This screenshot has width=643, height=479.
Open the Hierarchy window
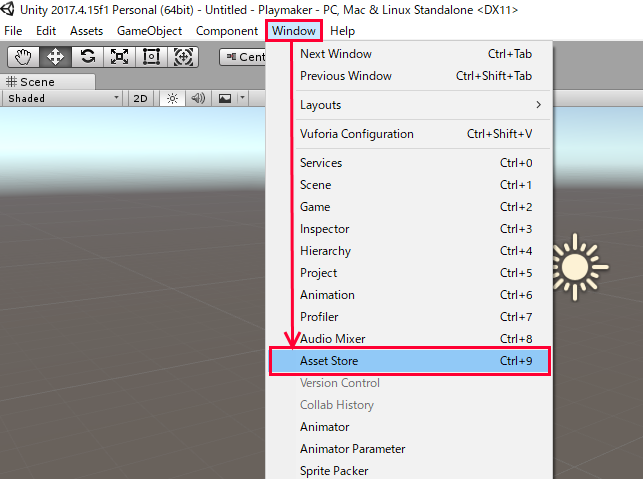tap(410, 251)
